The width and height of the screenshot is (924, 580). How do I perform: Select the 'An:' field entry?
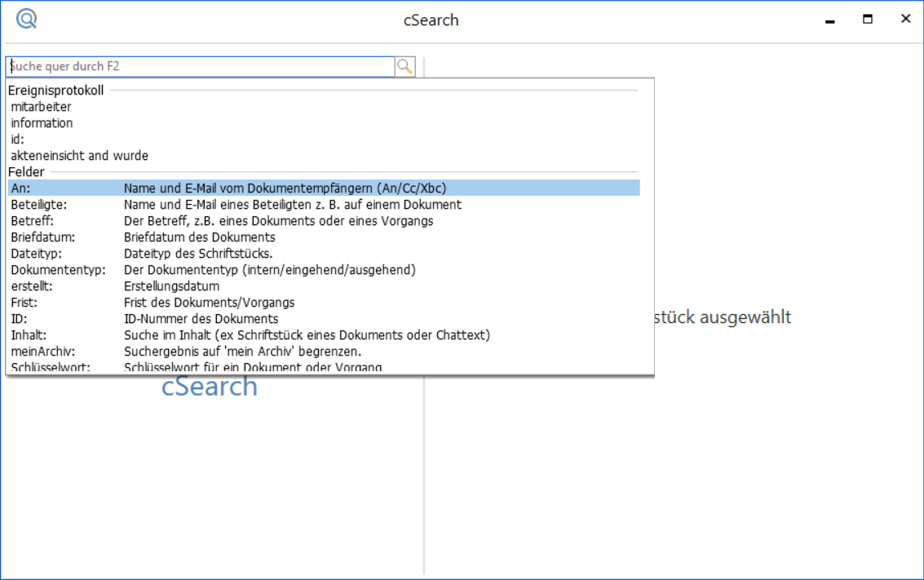pyautogui.click(x=324, y=188)
